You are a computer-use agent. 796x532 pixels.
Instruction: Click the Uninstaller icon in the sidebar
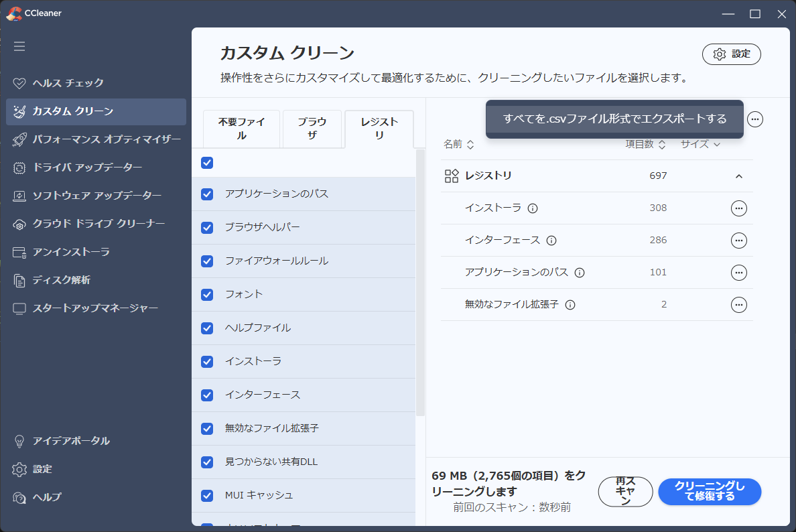click(19, 253)
